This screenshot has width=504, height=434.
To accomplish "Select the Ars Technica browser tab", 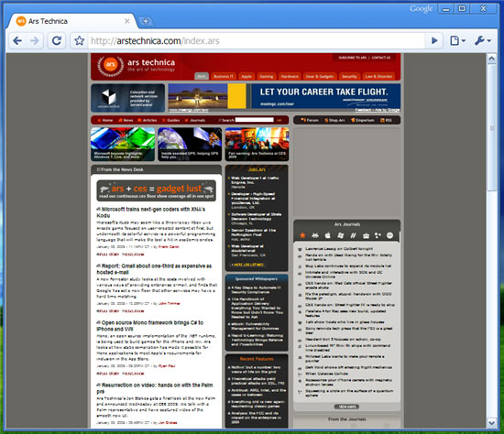I will click(72, 21).
